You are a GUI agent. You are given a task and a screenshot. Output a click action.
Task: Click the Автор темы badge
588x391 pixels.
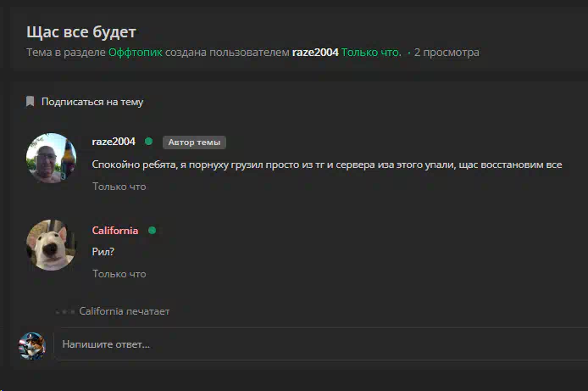pyautogui.click(x=194, y=142)
